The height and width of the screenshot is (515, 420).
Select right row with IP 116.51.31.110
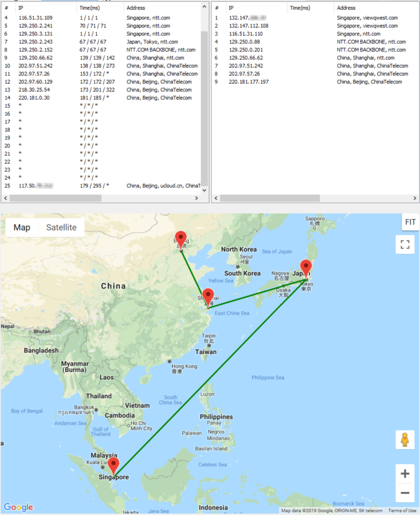coord(315,34)
